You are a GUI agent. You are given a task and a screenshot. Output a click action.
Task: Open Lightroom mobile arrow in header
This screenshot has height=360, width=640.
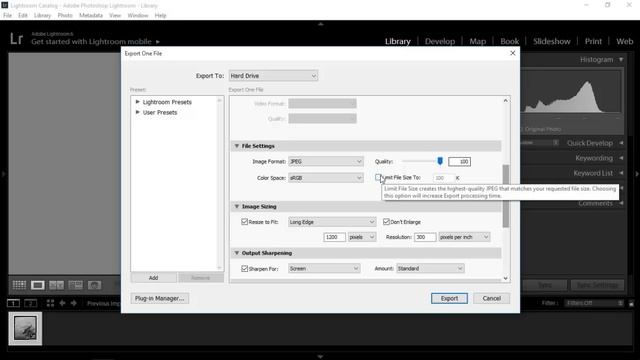point(158,42)
